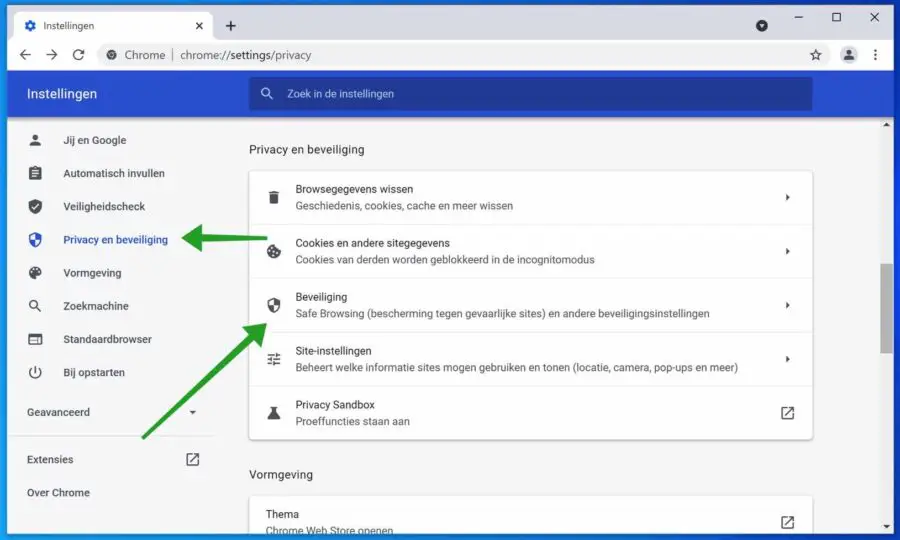900x540 pixels.
Task: Open the Jij en Google section
Action: (95, 140)
